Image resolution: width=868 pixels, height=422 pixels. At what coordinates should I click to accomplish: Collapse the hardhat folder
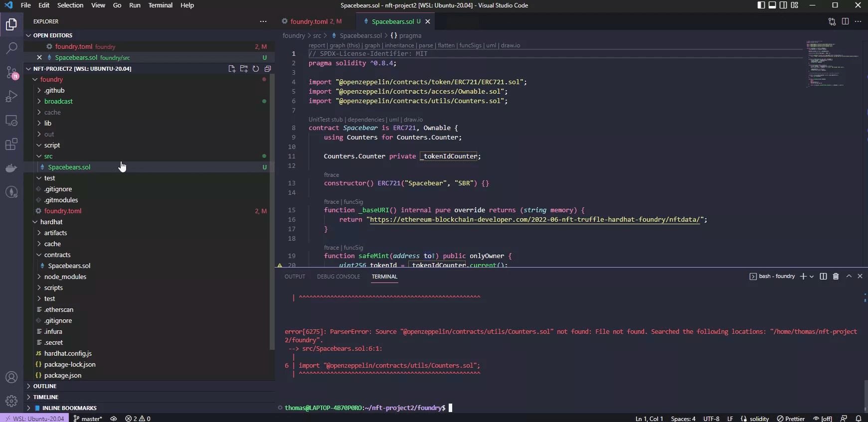[x=51, y=222]
